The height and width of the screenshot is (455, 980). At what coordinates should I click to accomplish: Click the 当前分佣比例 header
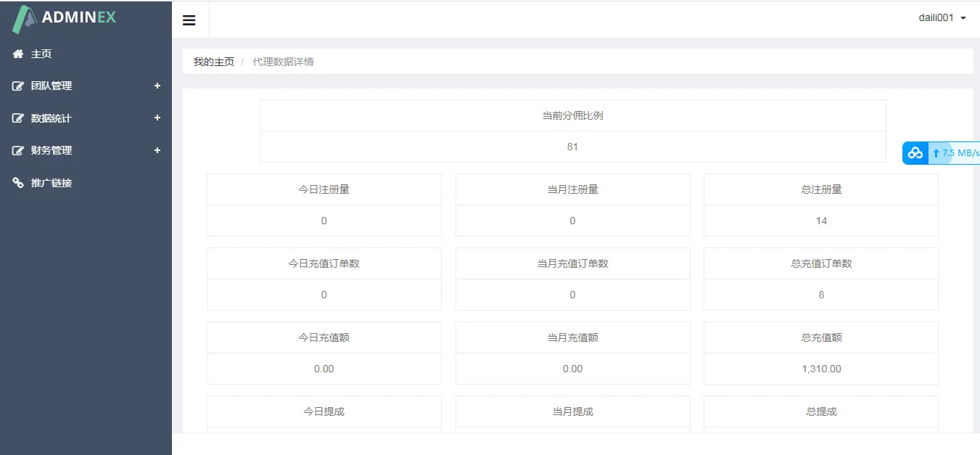(573, 115)
